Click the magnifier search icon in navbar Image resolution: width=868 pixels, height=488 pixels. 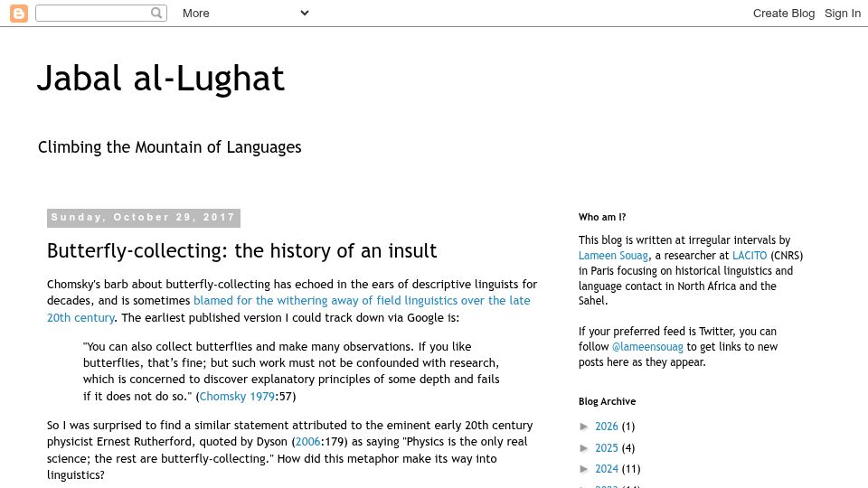(x=156, y=13)
